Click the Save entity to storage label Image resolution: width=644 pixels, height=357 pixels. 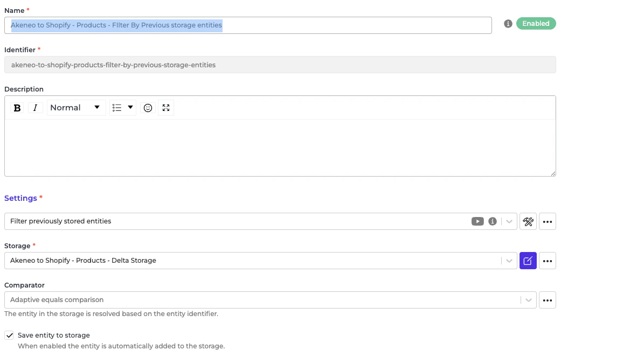click(54, 335)
